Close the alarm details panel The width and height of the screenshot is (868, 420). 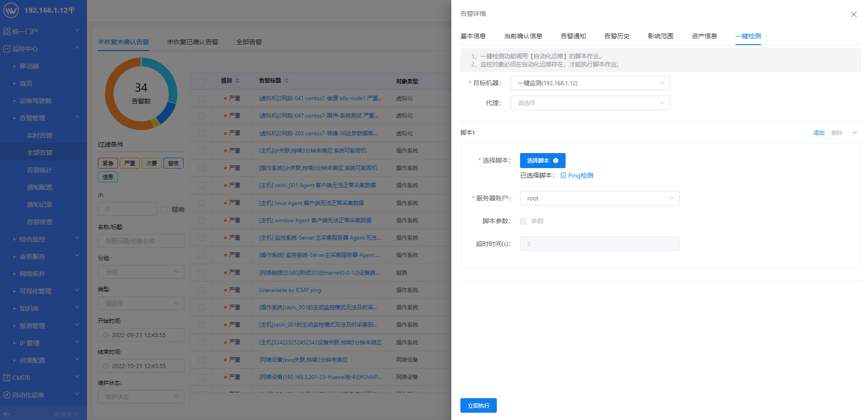[x=854, y=15]
